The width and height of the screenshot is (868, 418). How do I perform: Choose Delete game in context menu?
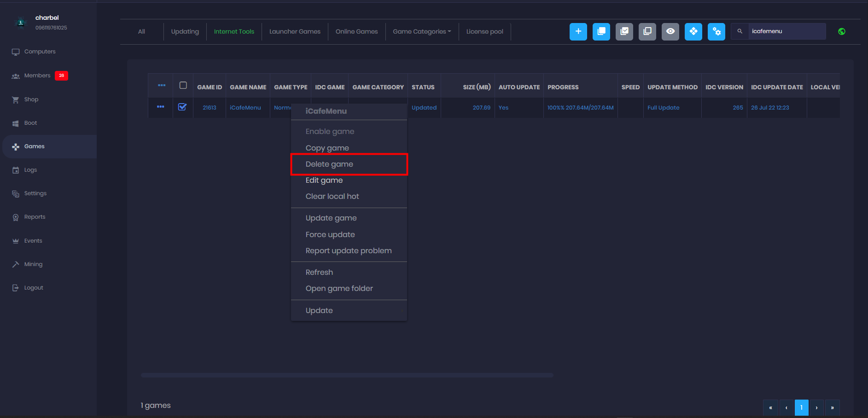point(349,164)
